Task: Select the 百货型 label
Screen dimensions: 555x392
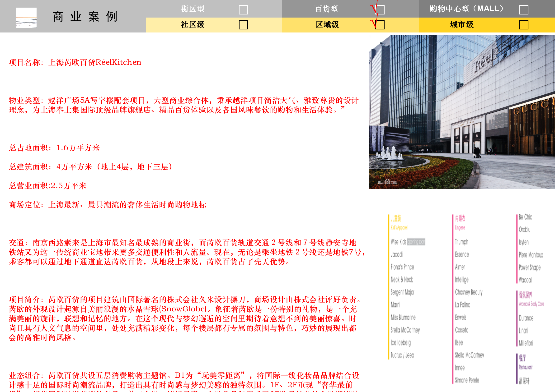Action: pyautogui.click(x=326, y=9)
